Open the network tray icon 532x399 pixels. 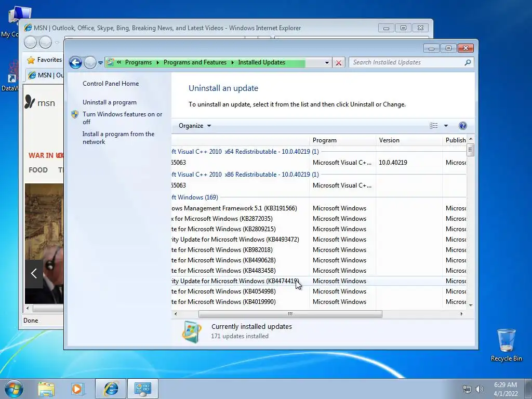[467, 389]
